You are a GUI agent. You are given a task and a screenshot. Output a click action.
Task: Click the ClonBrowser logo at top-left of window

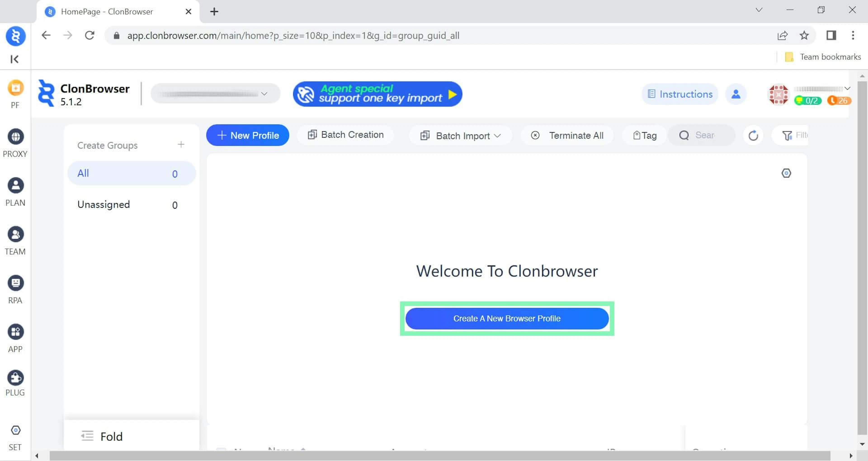pyautogui.click(x=16, y=36)
